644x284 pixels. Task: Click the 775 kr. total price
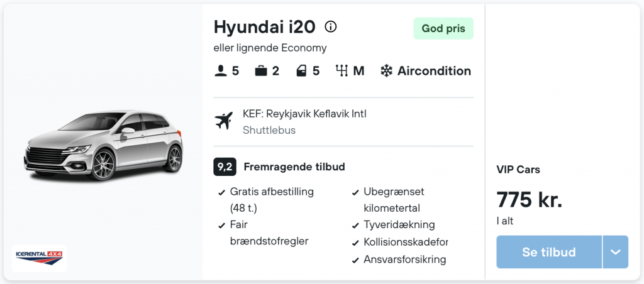530,200
